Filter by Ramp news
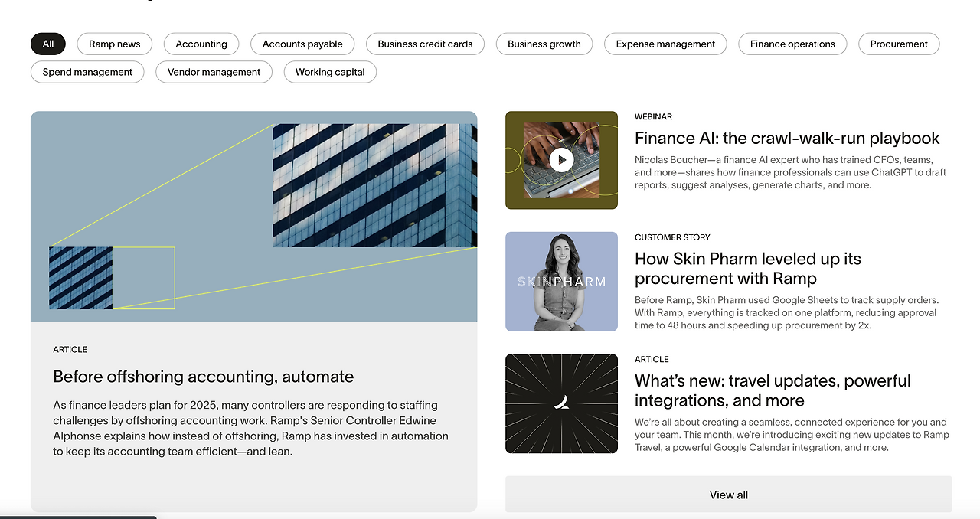This screenshot has height=519, width=980. pos(115,44)
